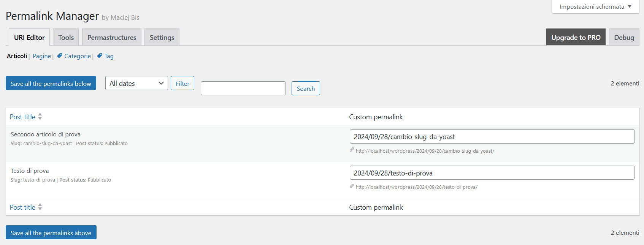Click the tag icon beside Categorie
This screenshot has width=644, height=245.
pos(60,56)
